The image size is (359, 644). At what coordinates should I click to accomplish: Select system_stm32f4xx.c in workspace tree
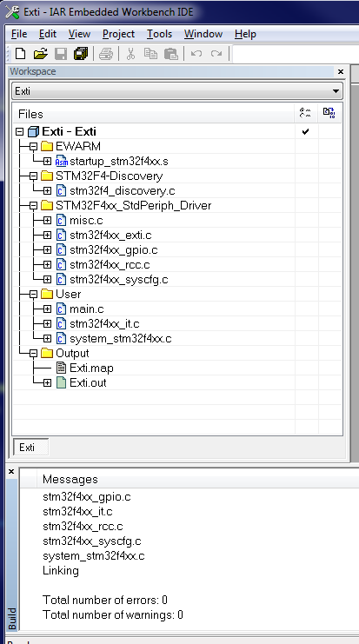120,338
